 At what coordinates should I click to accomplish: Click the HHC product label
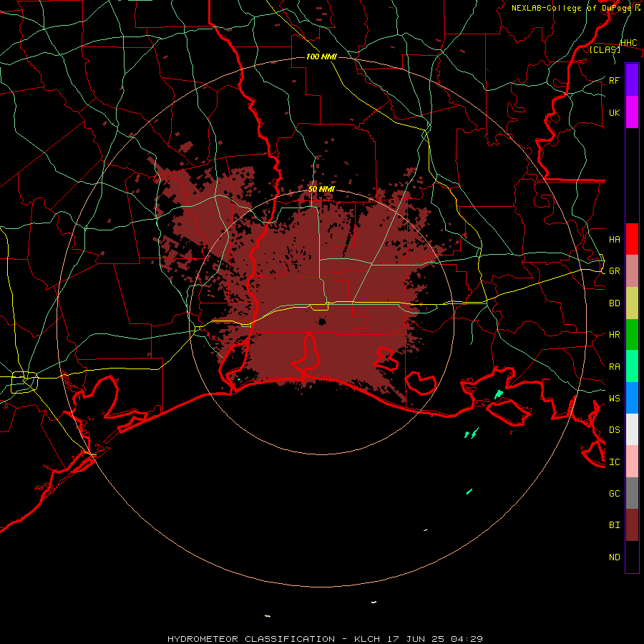coord(628,43)
